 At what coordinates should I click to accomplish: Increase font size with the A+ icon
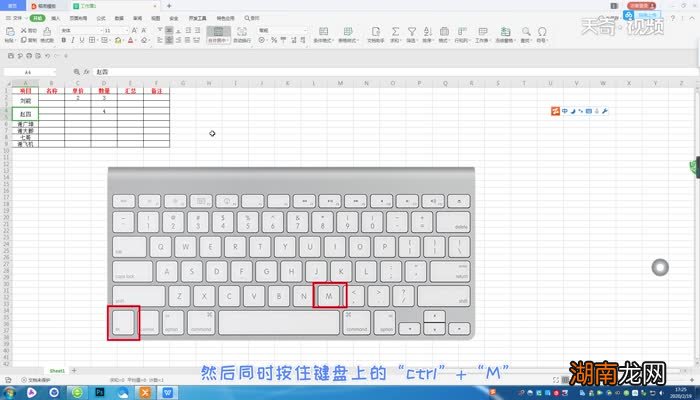point(134,30)
